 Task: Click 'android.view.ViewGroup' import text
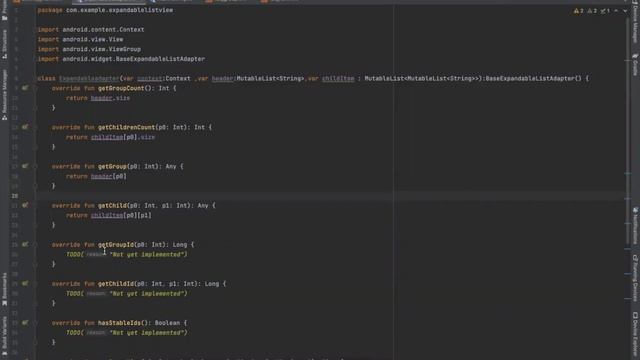(102, 49)
